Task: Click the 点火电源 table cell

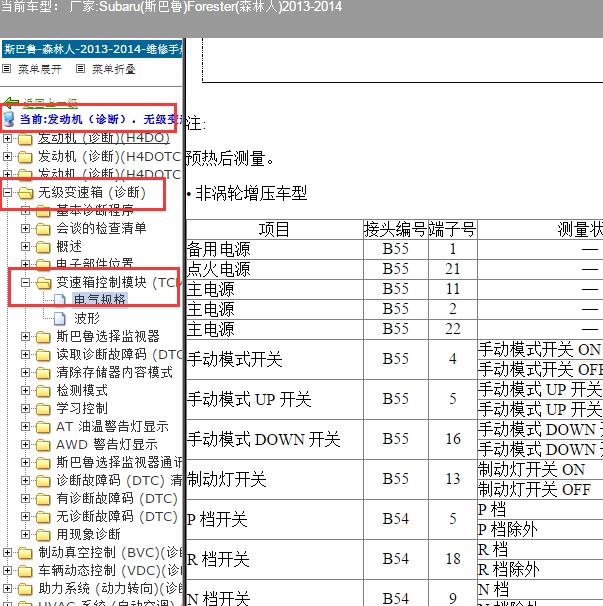Action: [x=274, y=270]
